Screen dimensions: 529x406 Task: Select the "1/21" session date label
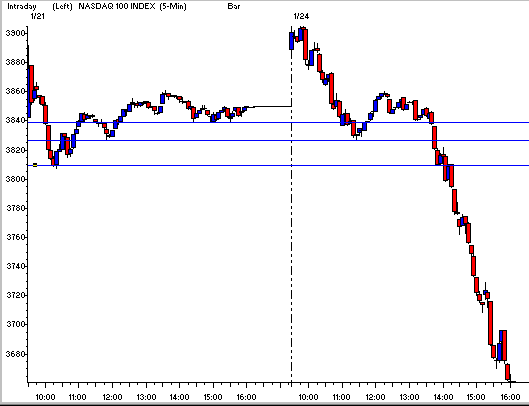[37, 16]
